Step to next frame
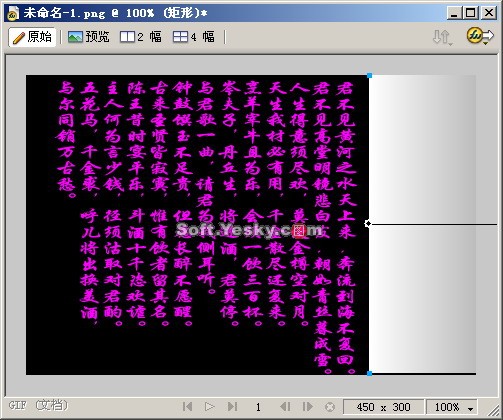This screenshot has width=503, height=420. [307, 407]
